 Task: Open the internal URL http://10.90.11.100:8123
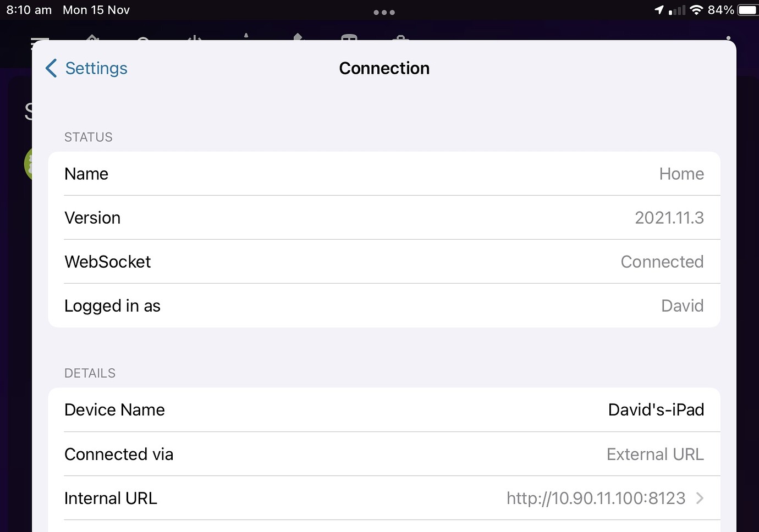pos(596,498)
